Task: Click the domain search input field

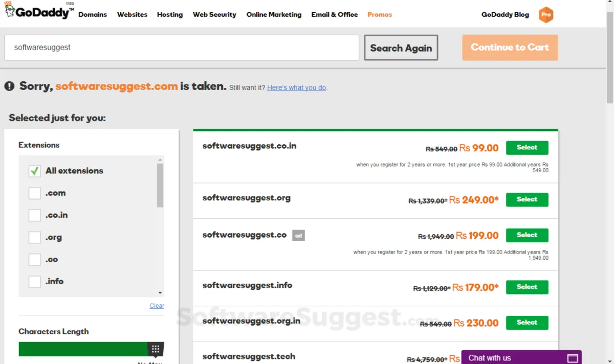Action: coord(182,48)
